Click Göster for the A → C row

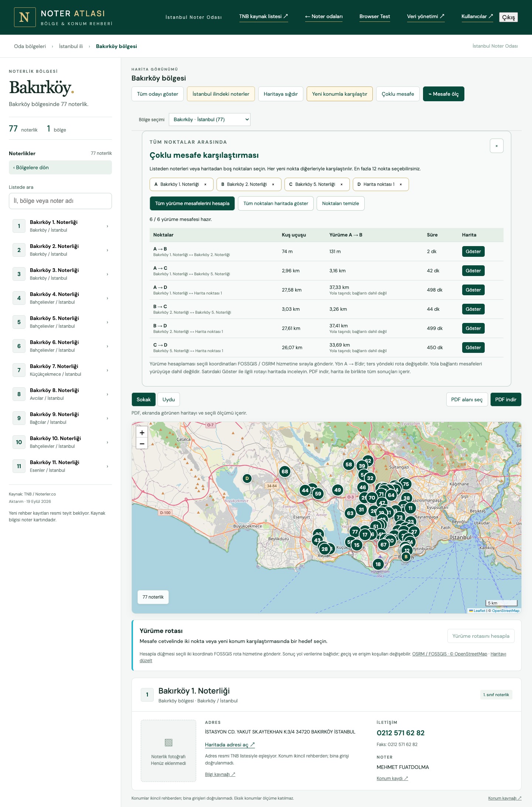pyautogui.click(x=473, y=271)
